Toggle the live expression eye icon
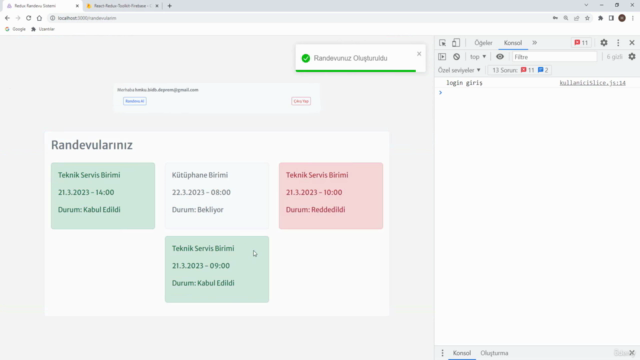The image size is (640, 360). point(500,57)
